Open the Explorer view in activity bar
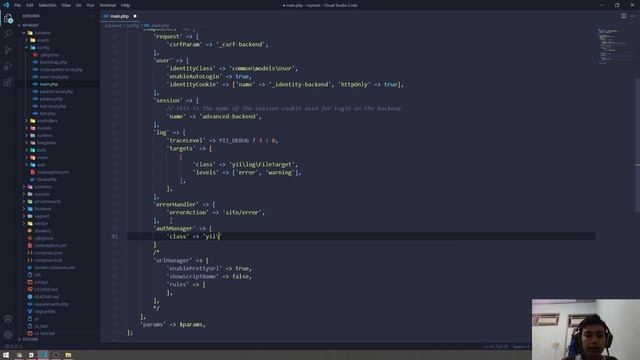Viewport: 640px width, 360px height. pyautogui.click(x=8, y=18)
